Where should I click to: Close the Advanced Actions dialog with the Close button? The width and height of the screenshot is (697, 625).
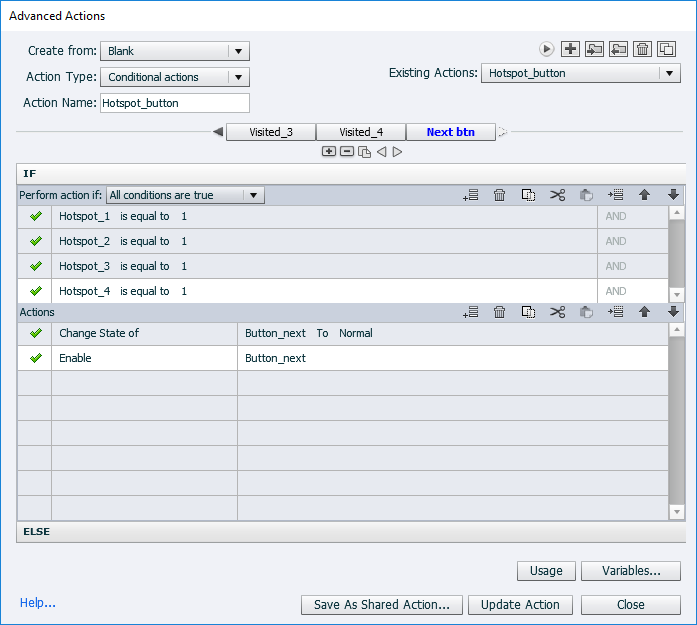[x=631, y=605]
